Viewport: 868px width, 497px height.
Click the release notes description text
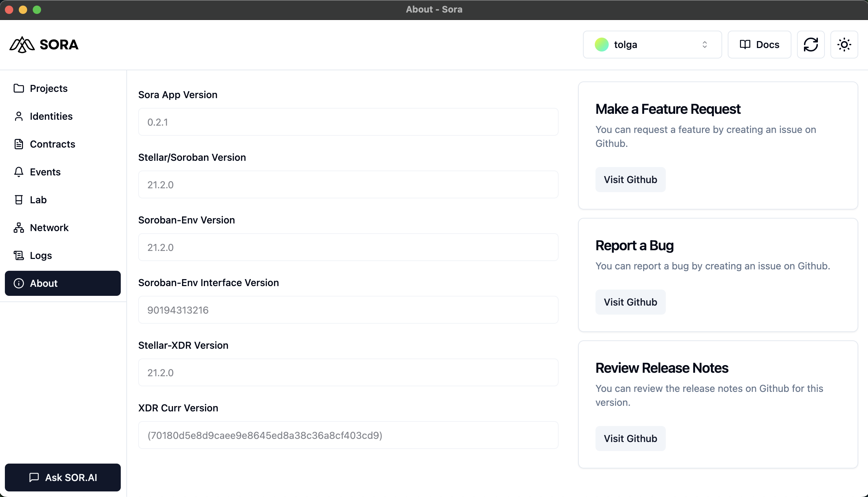[x=709, y=395]
